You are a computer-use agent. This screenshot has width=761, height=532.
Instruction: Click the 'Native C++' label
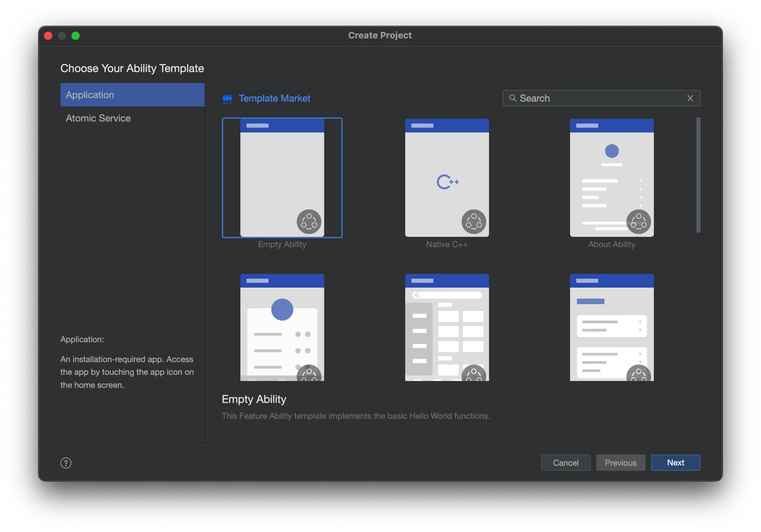tap(447, 244)
